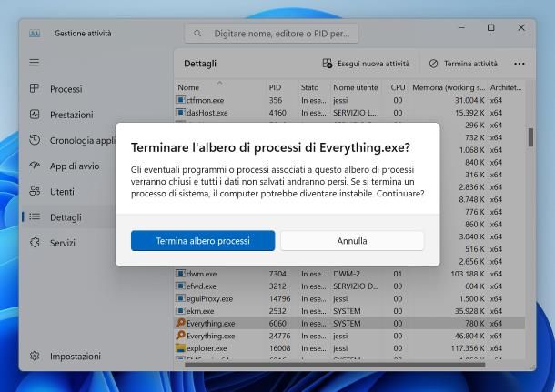
Task: Click Termina attività text button
Action: [470, 64]
